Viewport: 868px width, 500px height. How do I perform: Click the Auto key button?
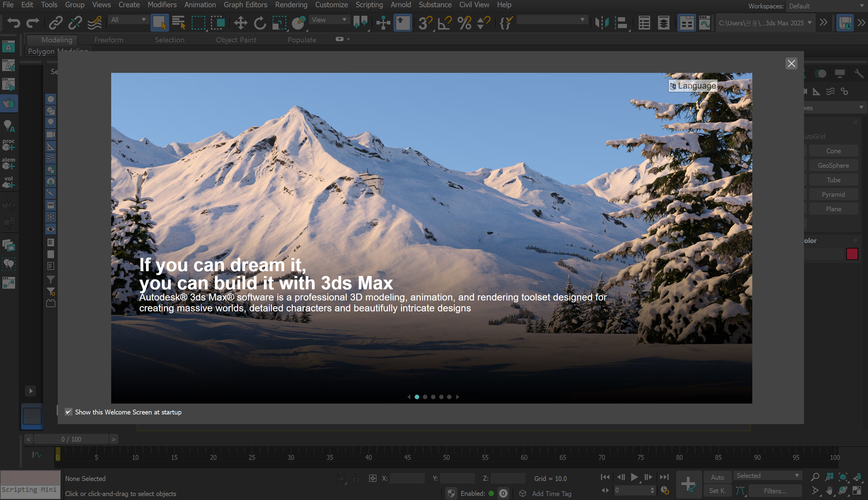coord(717,477)
